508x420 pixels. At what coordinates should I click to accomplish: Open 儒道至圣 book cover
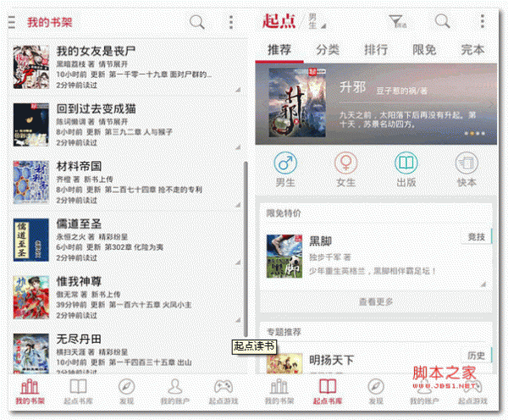point(31,240)
